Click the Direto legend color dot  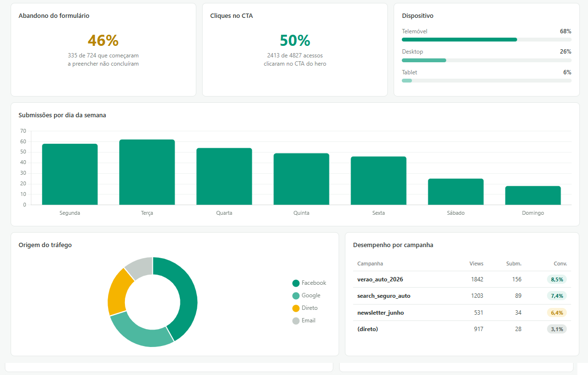pyautogui.click(x=296, y=308)
